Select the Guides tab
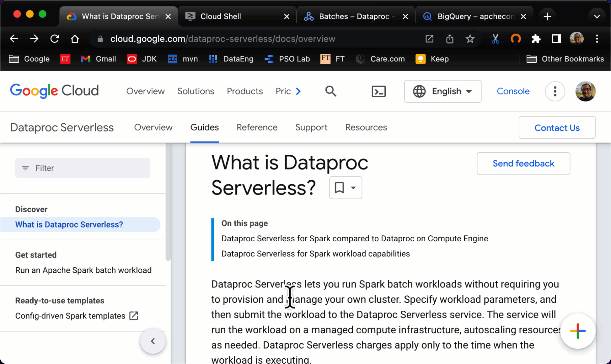Image resolution: width=611 pixels, height=364 pixels. [x=204, y=127]
